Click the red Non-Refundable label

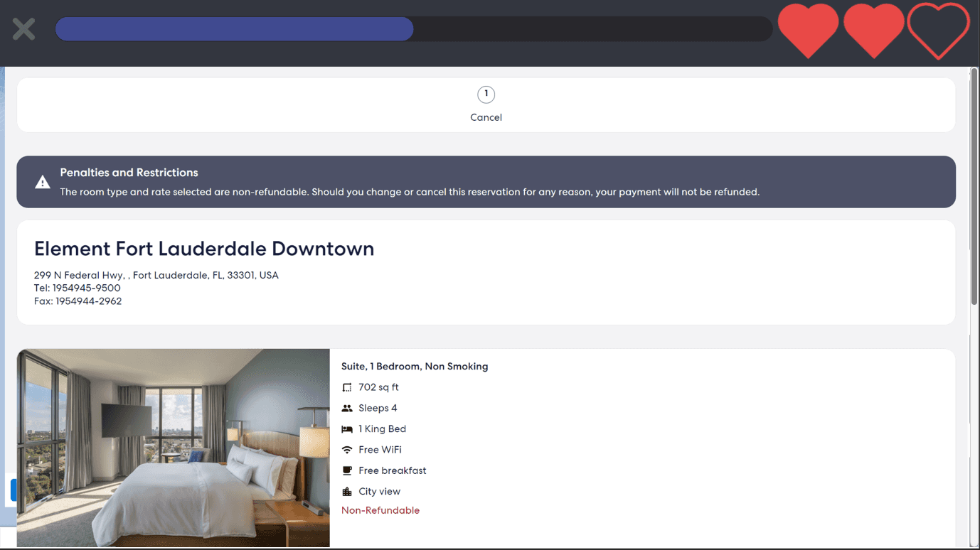point(380,510)
